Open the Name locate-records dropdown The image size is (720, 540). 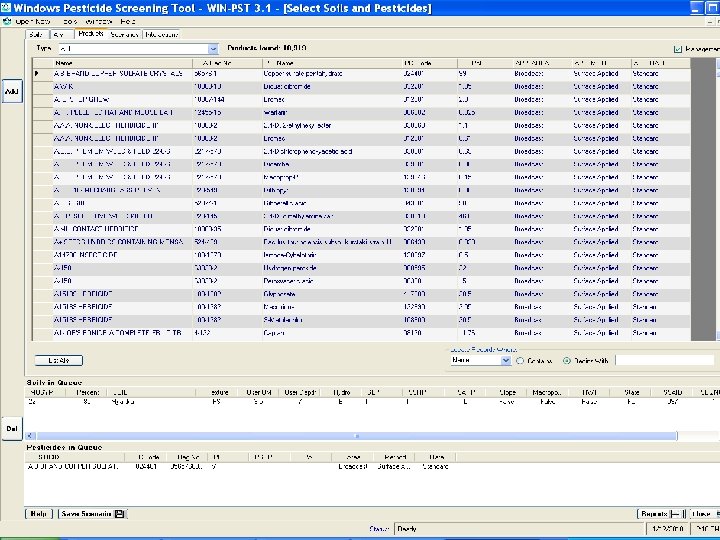click(x=506, y=360)
